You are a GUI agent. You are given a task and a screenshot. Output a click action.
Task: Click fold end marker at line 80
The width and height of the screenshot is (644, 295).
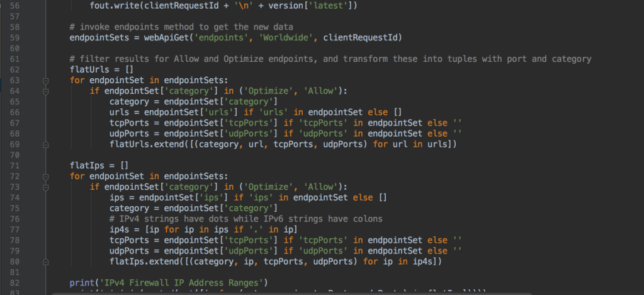45,261
